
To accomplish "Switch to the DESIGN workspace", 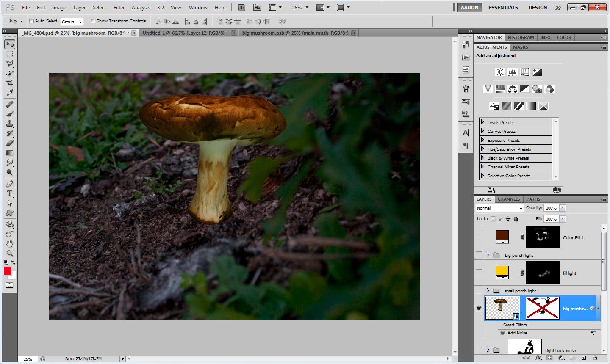I will point(538,8).
